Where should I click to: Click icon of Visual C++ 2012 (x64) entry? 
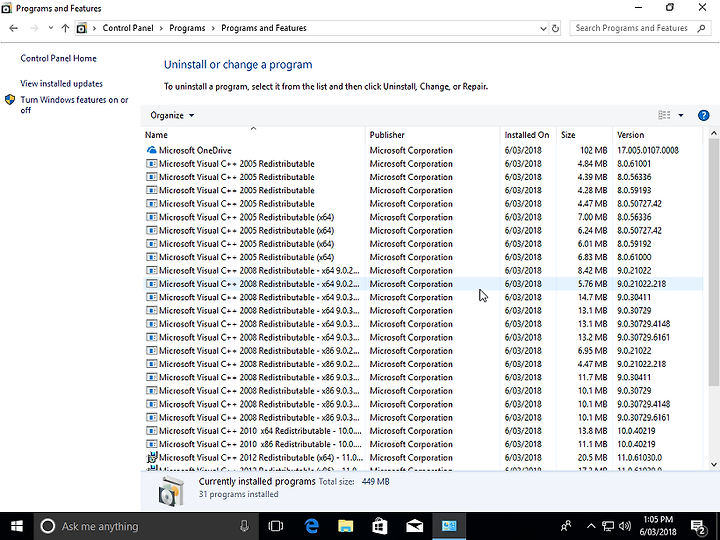point(152,457)
